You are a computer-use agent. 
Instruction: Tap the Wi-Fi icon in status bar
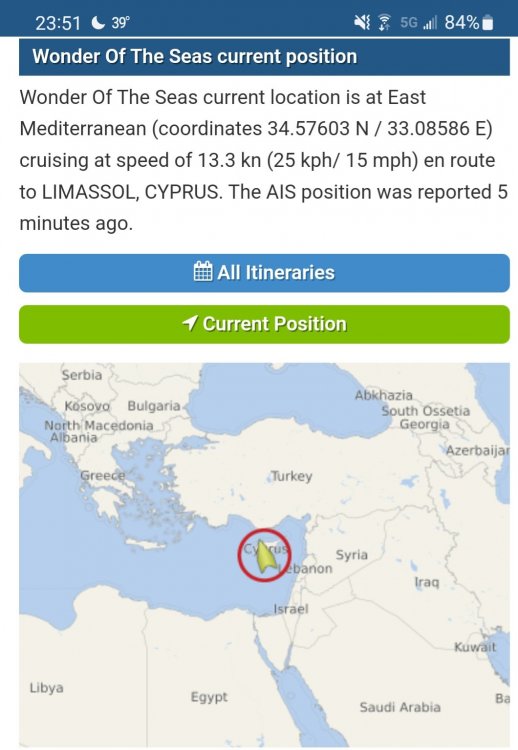pyautogui.click(x=384, y=22)
